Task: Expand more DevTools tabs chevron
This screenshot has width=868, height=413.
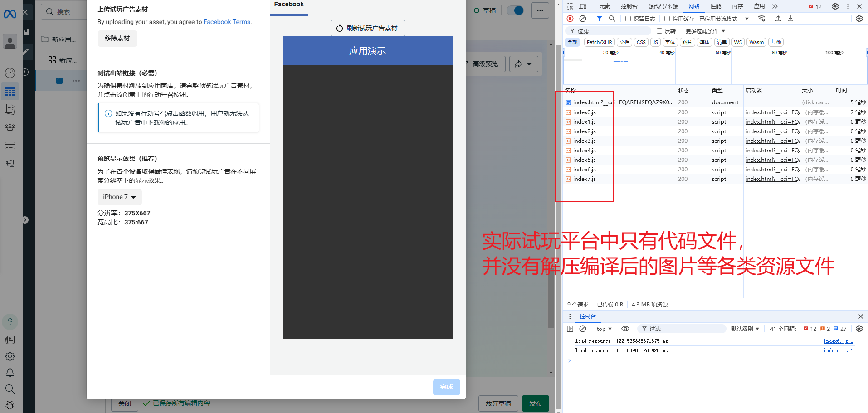Action: 775,6
